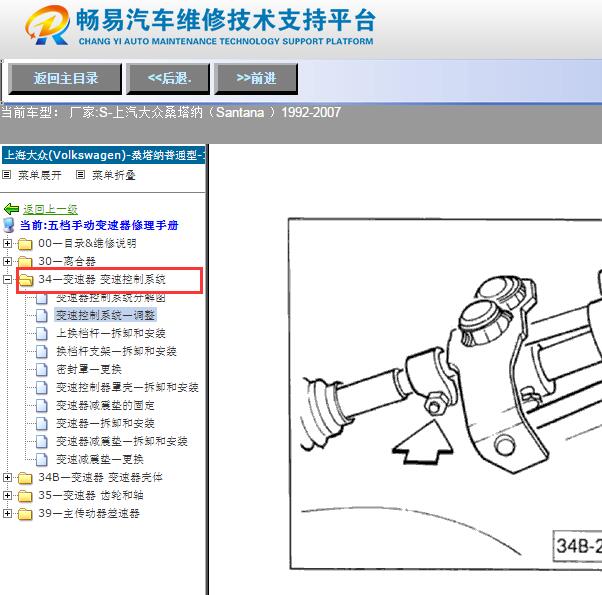This screenshot has height=595, width=602.
Task: Click the list icon beside 菜单折叠
Action: click(80, 175)
